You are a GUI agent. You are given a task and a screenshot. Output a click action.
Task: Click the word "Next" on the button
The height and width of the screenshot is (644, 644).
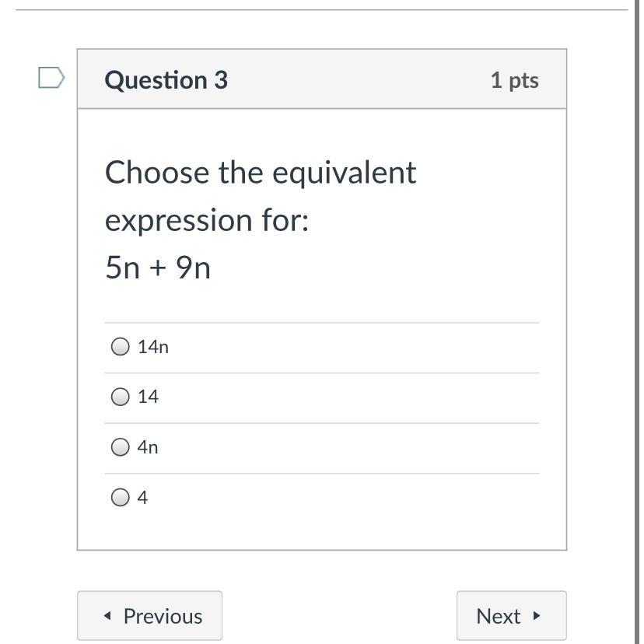[x=498, y=616]
